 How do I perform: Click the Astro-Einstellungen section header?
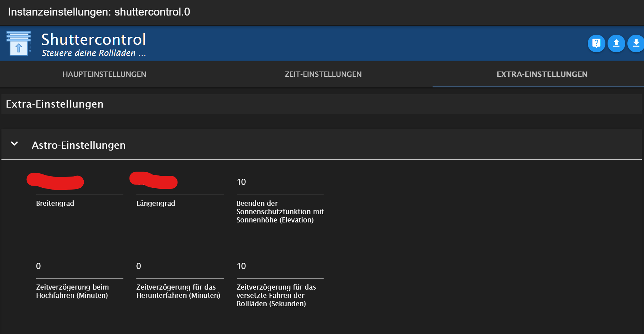pos(322,144)
